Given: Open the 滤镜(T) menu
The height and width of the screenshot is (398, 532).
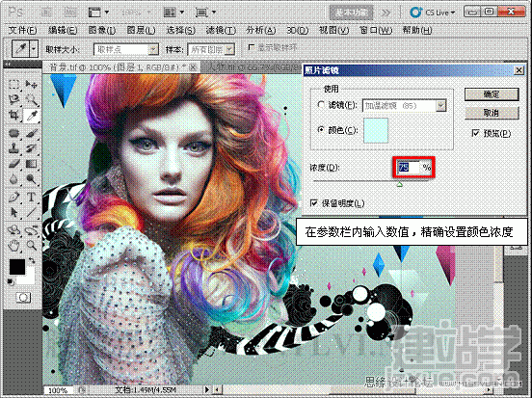Looking at the screenshot, I should point(221,30).
